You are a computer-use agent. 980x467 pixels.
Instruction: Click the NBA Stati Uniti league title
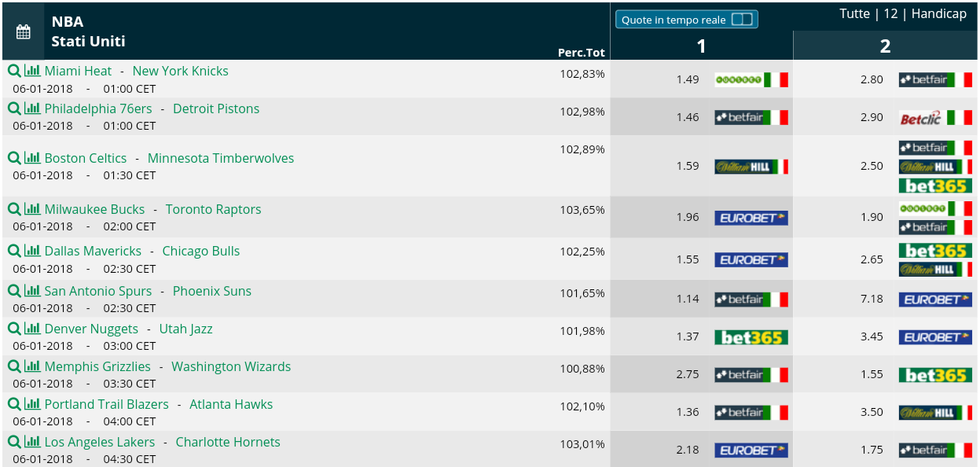[88, 31]
